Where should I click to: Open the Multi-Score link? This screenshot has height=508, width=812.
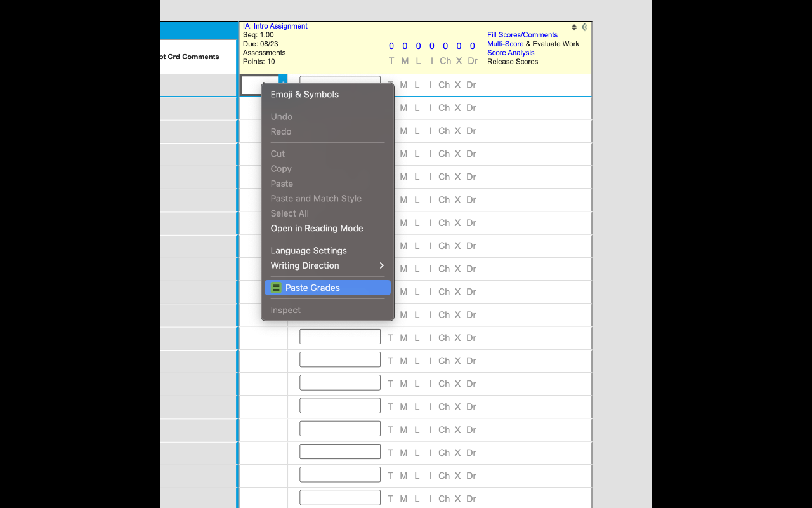(506, 44)
